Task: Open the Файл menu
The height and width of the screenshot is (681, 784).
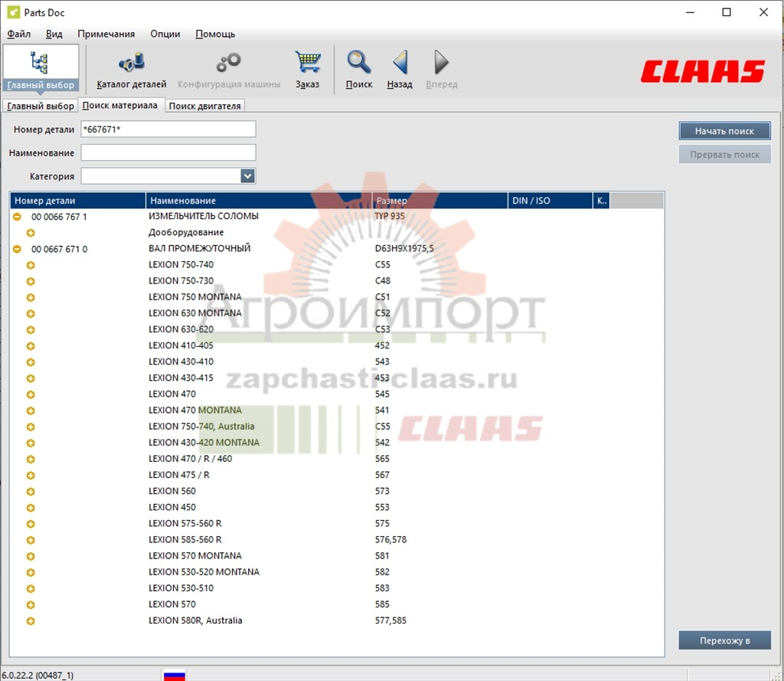Action: click(x=19, y=34)
